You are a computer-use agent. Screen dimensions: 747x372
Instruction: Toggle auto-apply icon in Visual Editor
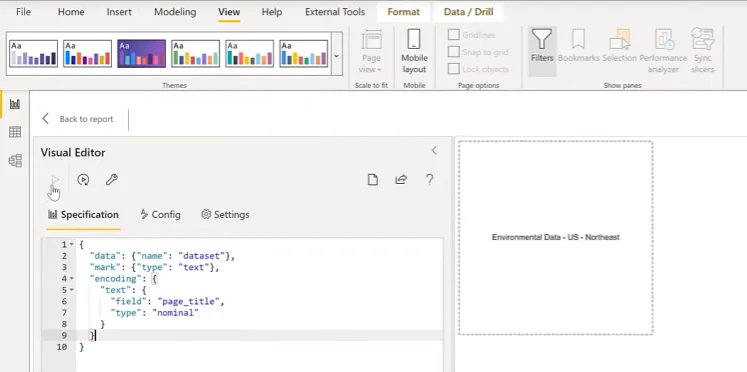pyautogui.click(x=83, y=180)
